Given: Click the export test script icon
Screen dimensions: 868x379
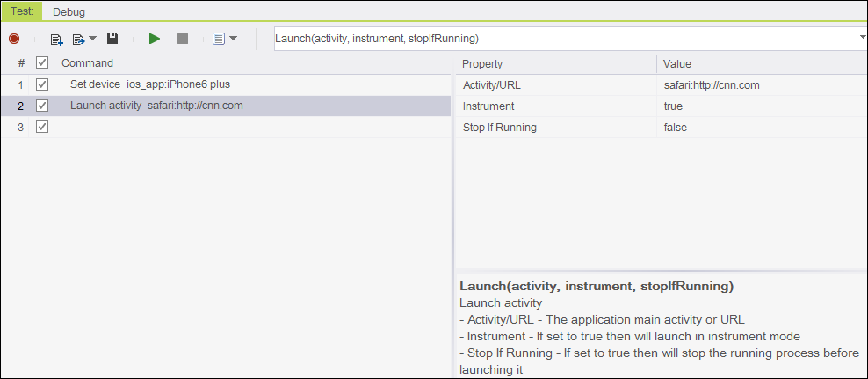Looking at the screenshot, I should pos(78,39).
